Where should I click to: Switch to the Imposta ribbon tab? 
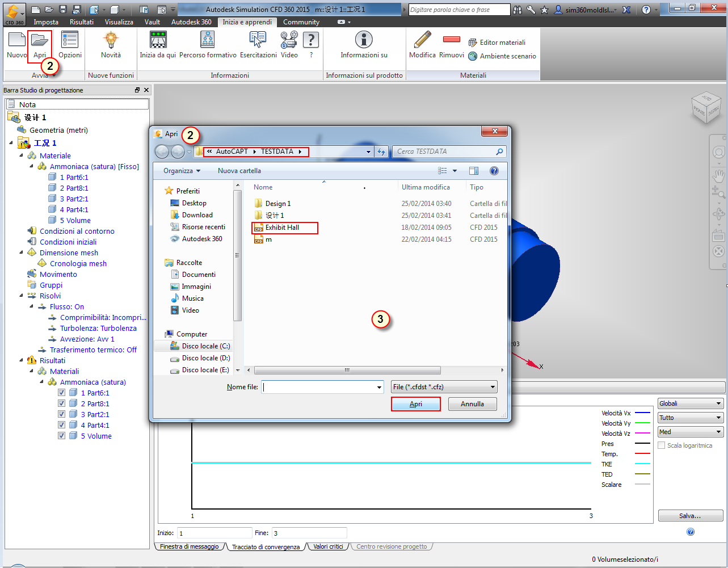pyautogui.click(x=46, y=22)
